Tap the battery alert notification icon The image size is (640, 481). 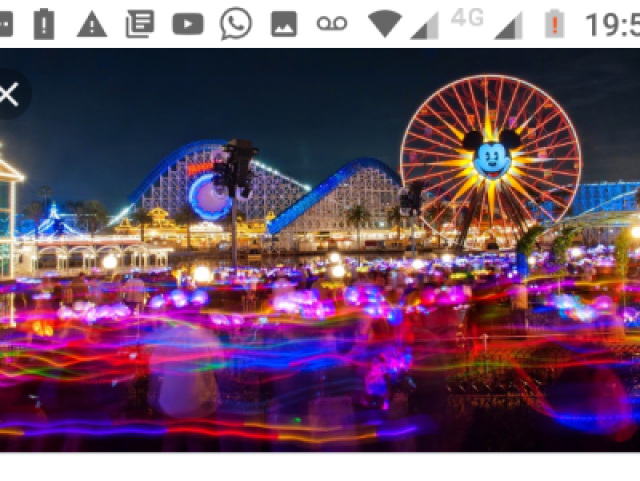[x=44, y=24]
